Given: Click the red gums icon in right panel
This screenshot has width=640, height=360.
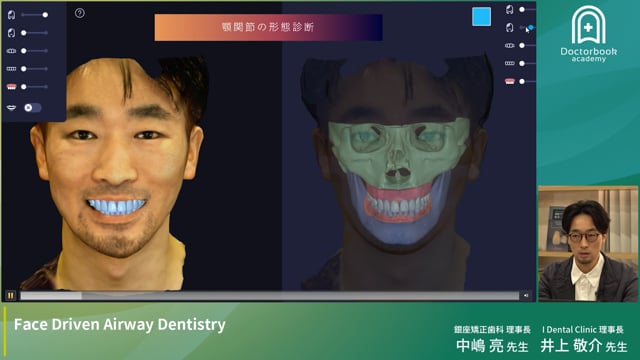Looking at the screenshot, I should pos(509,81).
